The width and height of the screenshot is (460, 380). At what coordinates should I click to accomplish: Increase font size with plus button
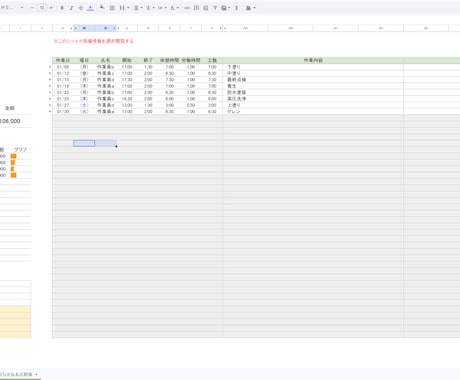pos(51,8)
